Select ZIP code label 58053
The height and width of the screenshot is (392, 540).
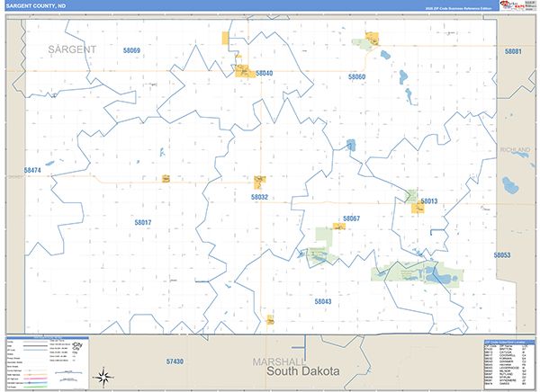[502, 255]
